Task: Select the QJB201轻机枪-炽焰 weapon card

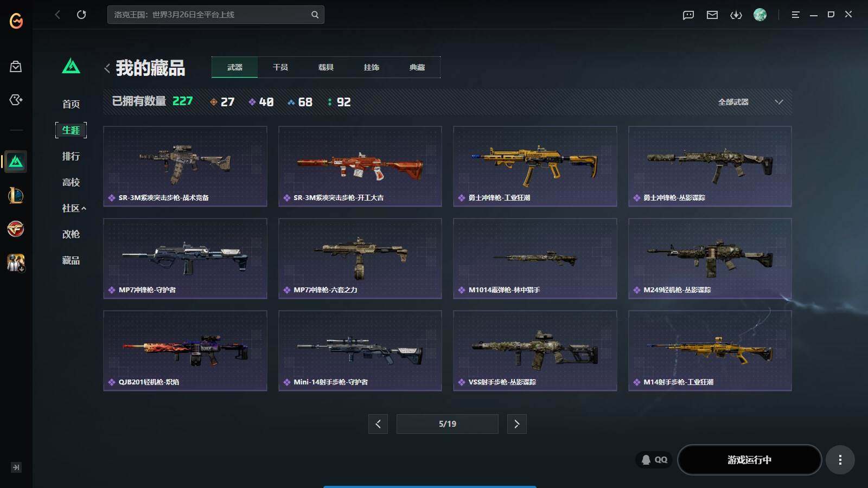Action: coord(185,350)
